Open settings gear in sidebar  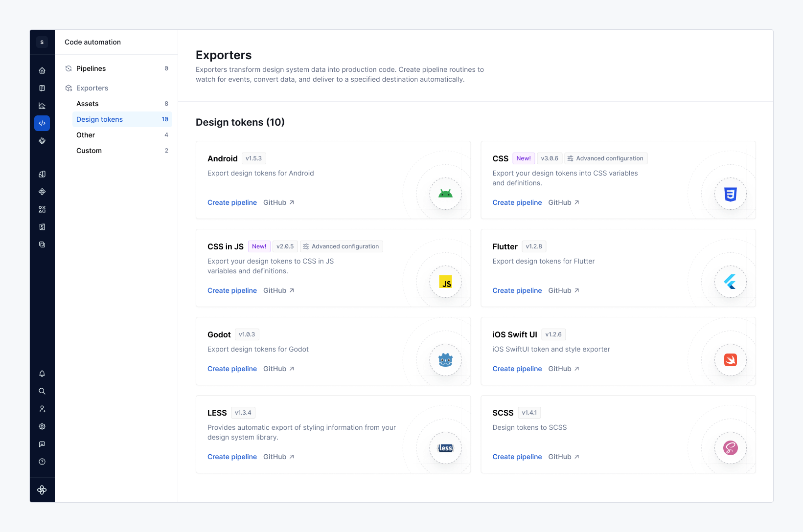coord(42,426)
